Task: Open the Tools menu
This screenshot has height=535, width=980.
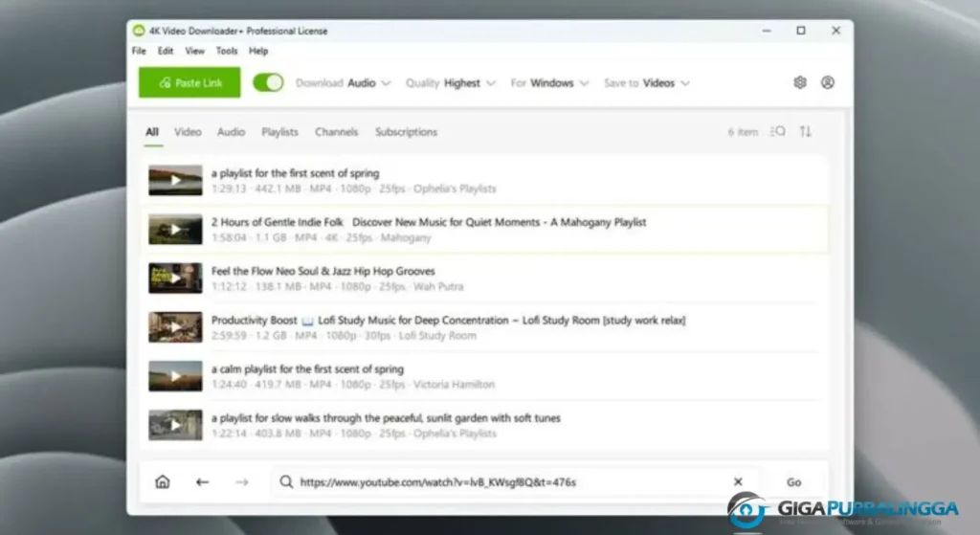Action: [x=227, y=52]
